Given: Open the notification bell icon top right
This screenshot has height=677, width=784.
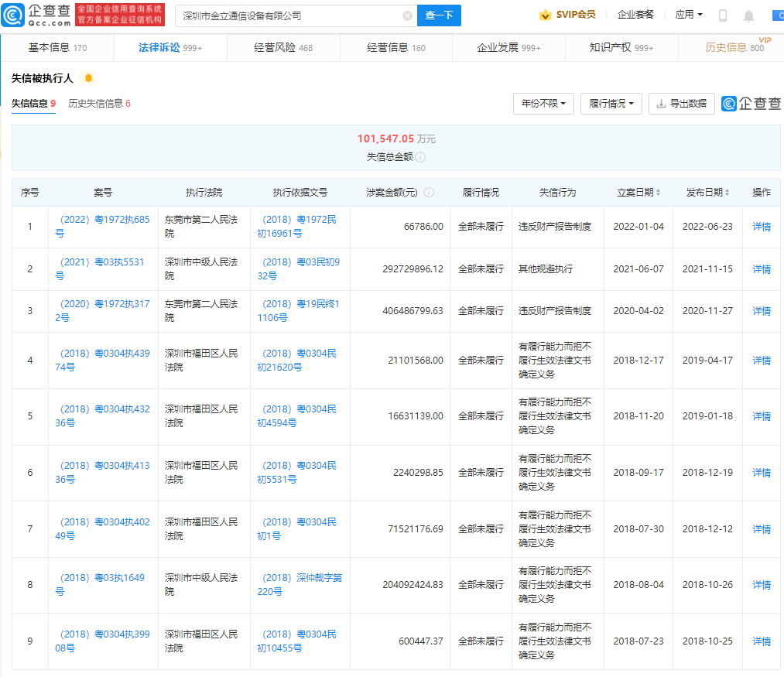Looking at the screenshot, I should 748,14.
